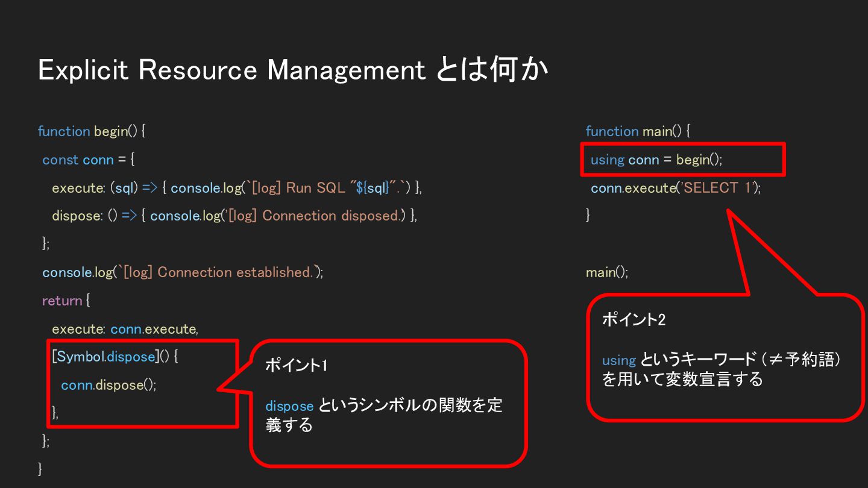The width and height of the screenshot is (868, 488).
Task: Click the "return {" line
Action: click(x=66, y=301)
